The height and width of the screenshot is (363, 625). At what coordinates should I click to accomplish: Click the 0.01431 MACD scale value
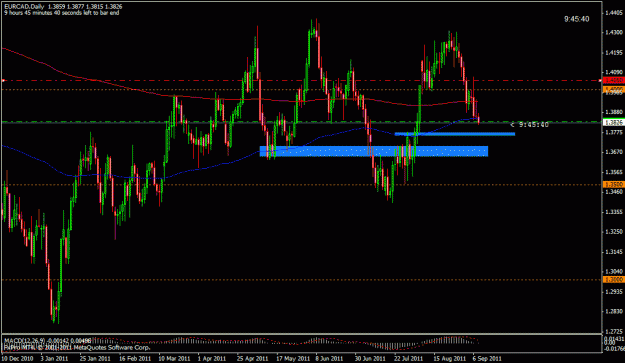(614, 339)
